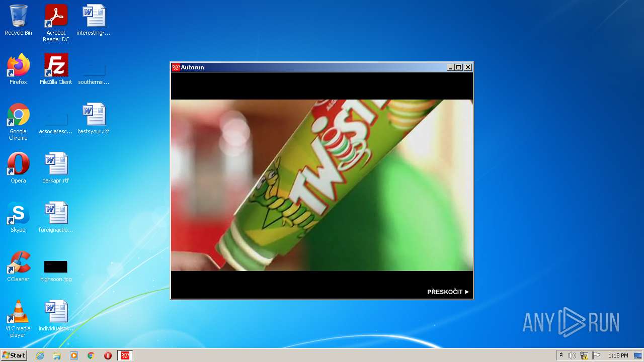This screenshot has width=644, height=362.
Task: Maximize the Autorun window
Action: (459, 67)
